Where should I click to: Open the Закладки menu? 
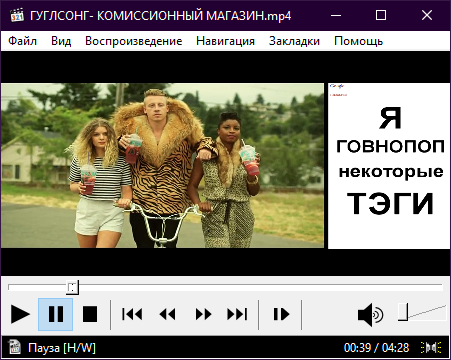(x=294, y=41)
